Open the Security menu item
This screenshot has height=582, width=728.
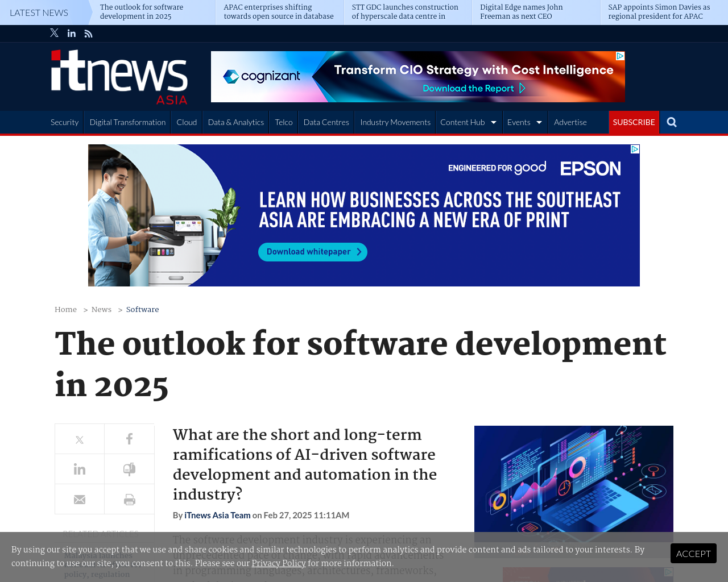click(x=64, y=122)
